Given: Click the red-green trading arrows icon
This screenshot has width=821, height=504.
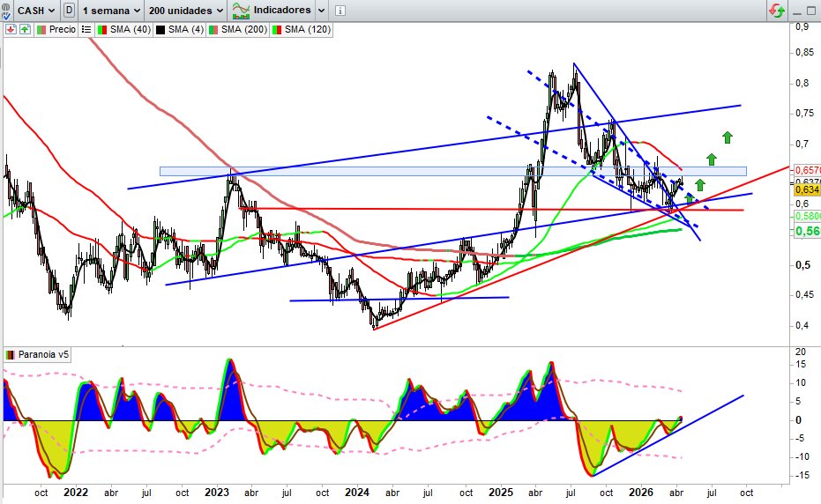Looking at the screenshot, I should pyautogui.click(x=777, y=11).
